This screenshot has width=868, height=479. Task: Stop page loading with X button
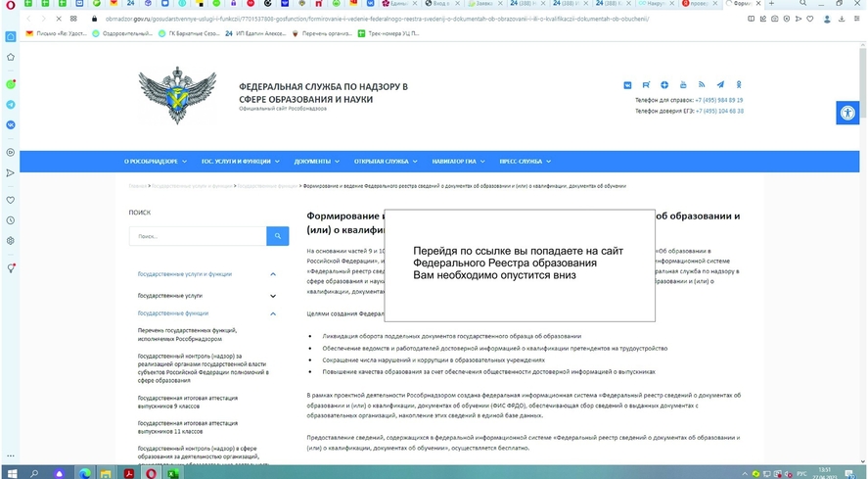click(x=59, y=19)
